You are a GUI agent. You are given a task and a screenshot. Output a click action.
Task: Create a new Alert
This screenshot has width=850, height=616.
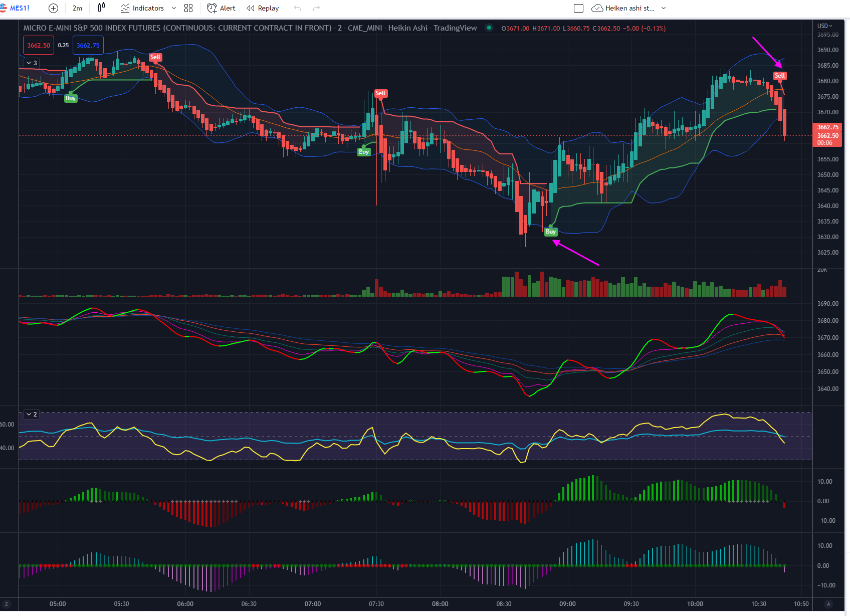point(221,9)
